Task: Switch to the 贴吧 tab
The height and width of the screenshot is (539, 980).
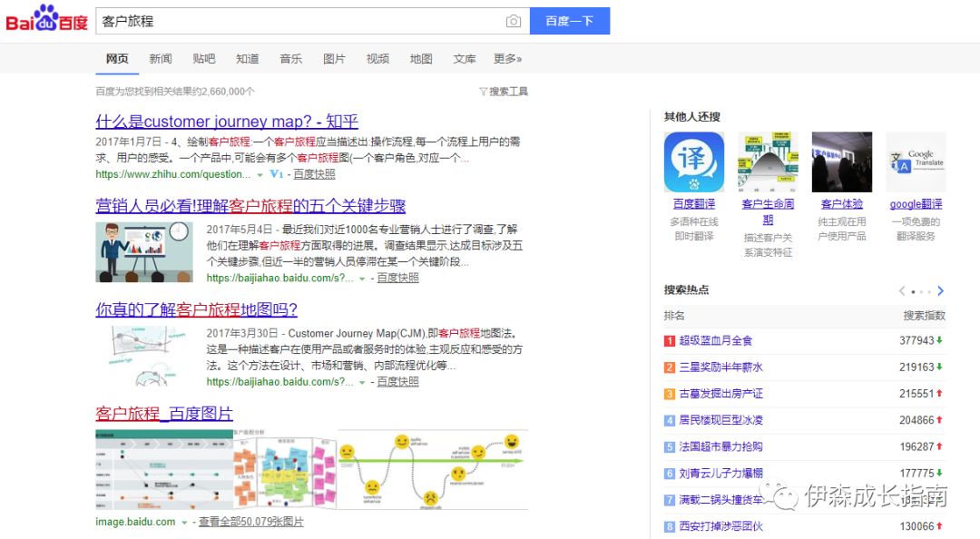Action: coord(204,59)
